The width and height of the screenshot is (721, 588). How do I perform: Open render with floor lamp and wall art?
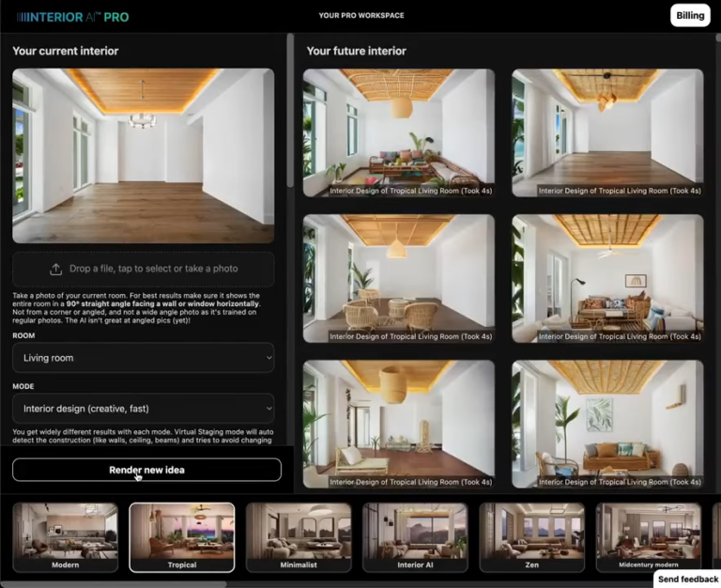(607, 278)
